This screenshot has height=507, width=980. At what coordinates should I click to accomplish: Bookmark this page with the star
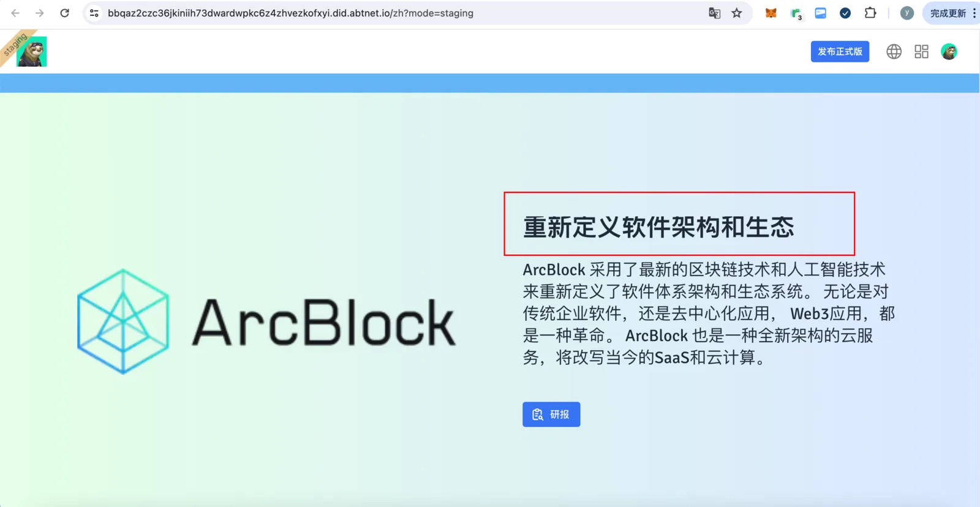[737, 13]
